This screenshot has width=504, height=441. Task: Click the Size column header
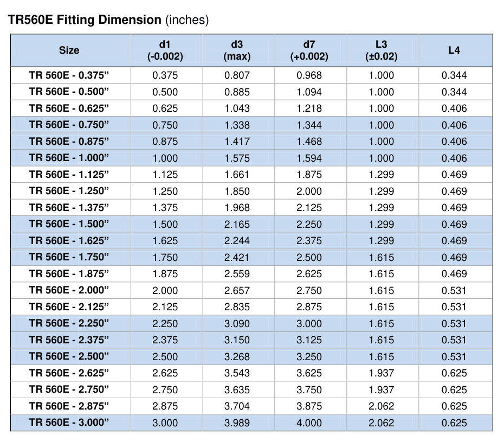(70, 50)
